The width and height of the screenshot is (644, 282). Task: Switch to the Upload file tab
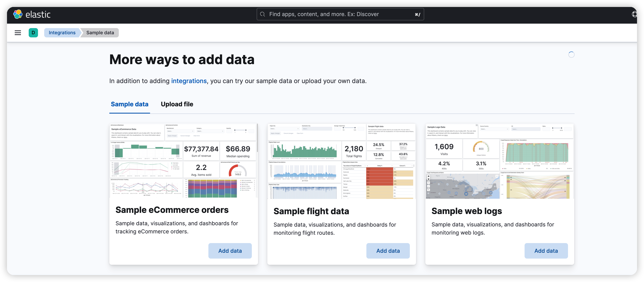(177, 104)
